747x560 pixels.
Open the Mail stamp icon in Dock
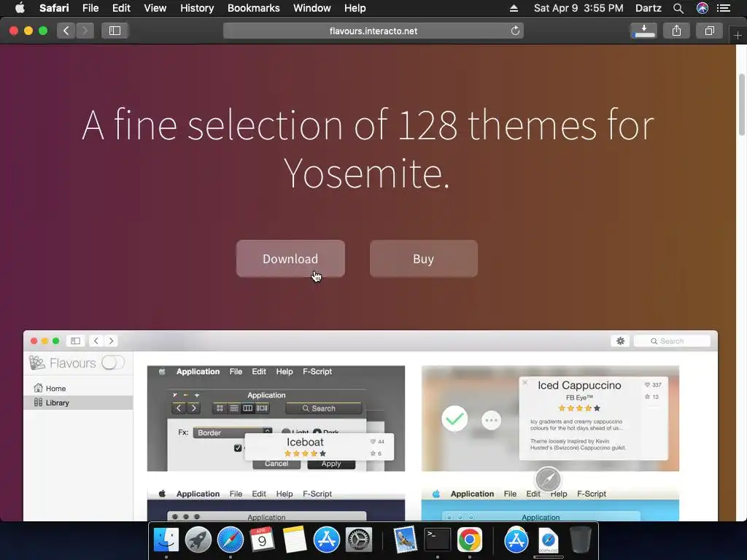coord(406,540)
